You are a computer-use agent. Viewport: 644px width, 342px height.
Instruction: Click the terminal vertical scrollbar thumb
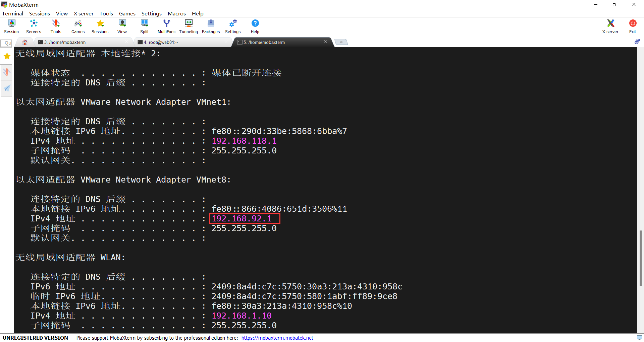[x=640, y=258]
